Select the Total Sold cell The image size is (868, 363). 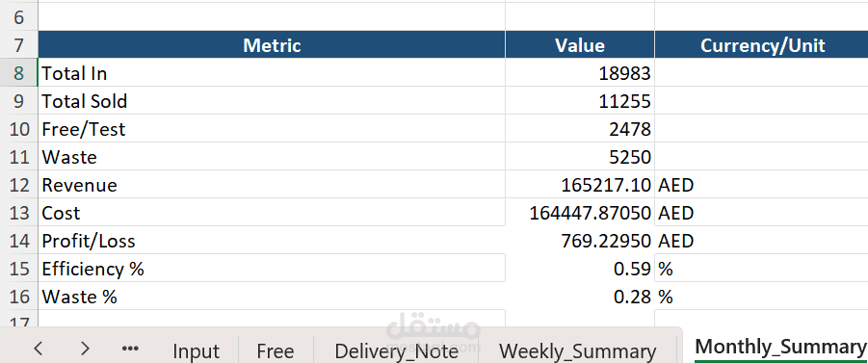[x=272, y=101]
